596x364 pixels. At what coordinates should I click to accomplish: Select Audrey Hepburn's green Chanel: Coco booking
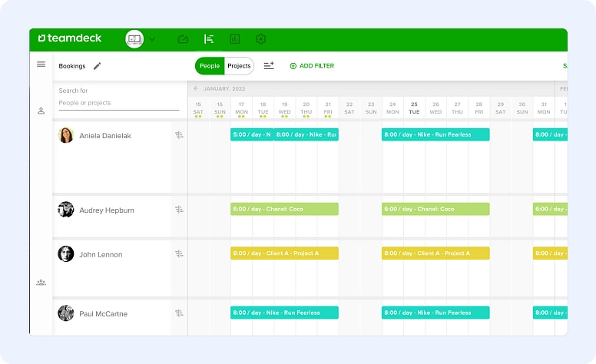tap(284, 209)
